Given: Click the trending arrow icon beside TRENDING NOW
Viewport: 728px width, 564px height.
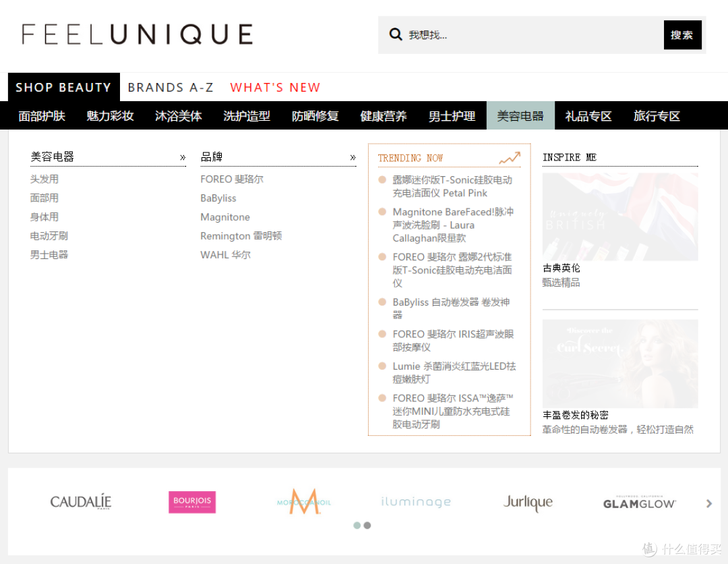Looking at the screenshot, I should coord(510,158).
